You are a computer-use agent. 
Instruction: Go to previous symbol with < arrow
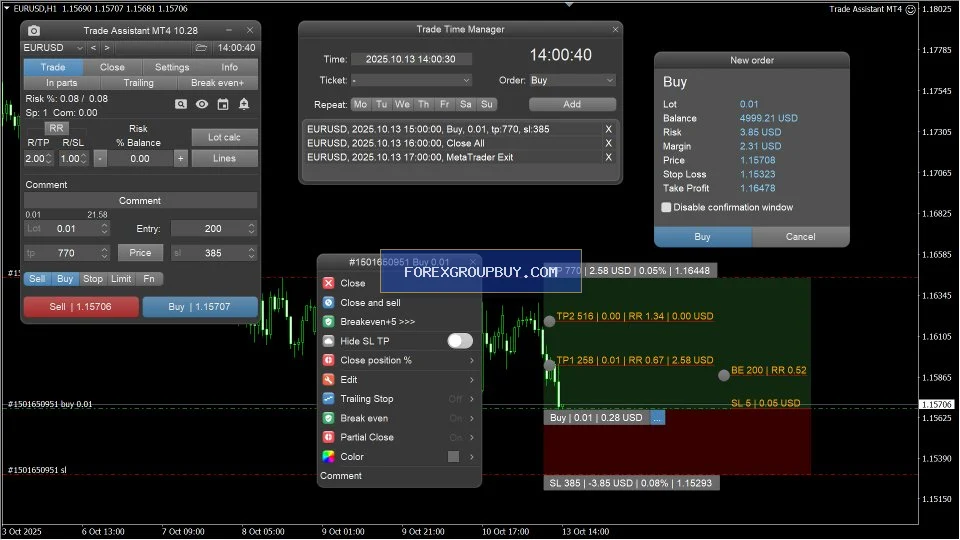(93, 48)
